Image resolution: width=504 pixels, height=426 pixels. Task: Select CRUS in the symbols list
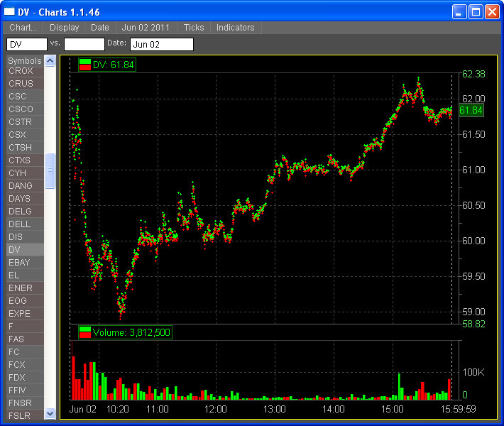coord(25,84)
